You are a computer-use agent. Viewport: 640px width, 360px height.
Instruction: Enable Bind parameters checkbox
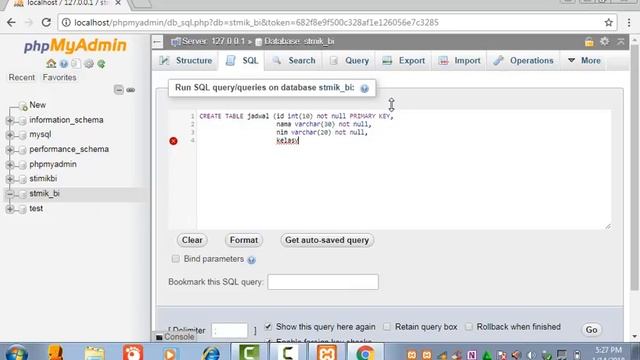tap(176, 259)
